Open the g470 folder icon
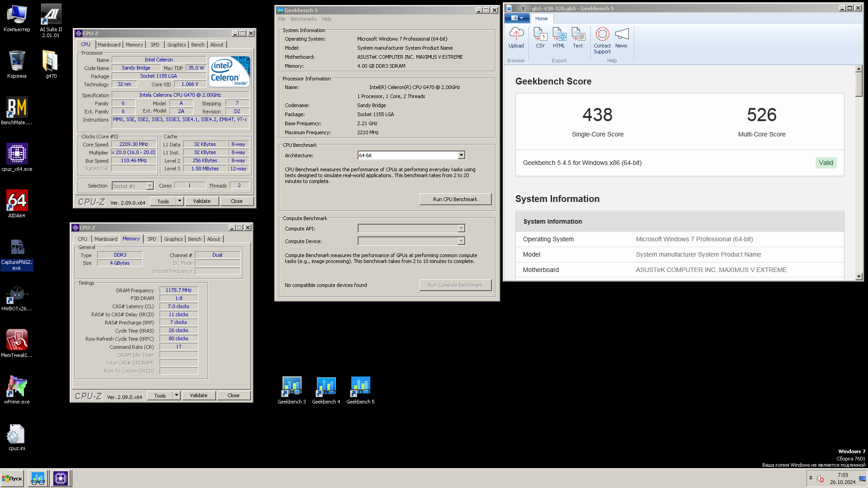Image resolution: width=868 pixels, height=488 pixels. pyautogui.click(x=51, y=64)
